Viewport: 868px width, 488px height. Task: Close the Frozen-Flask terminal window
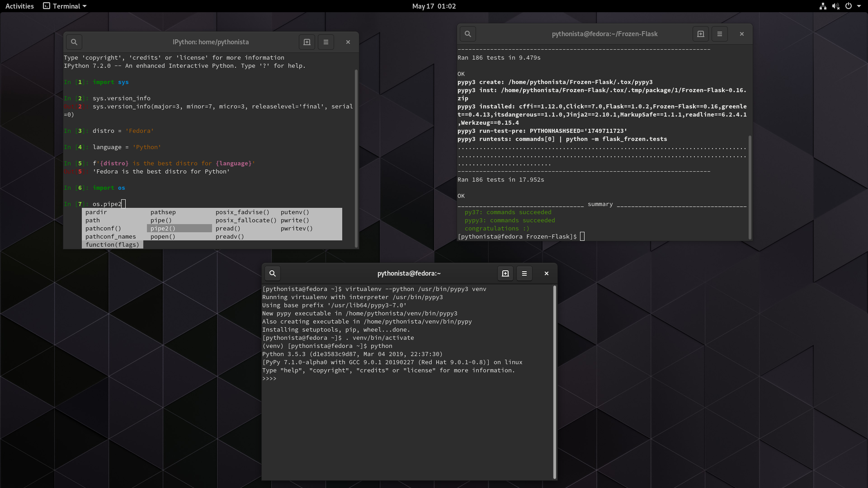coord(742,34)
